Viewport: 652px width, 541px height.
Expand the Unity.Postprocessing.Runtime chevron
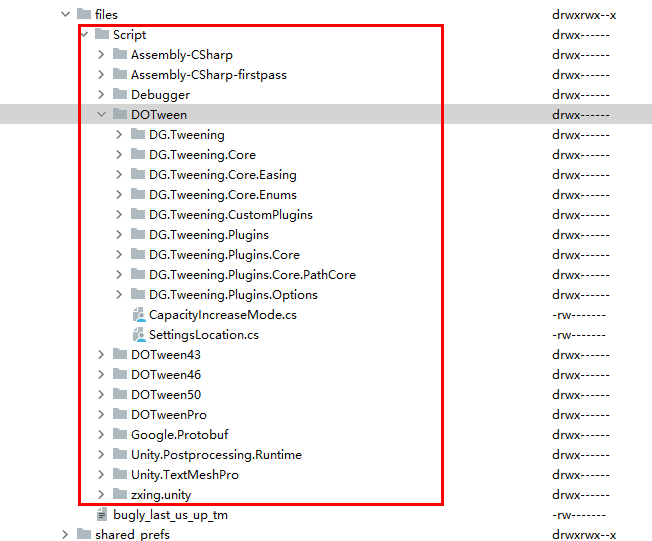[x=101, y=454]
